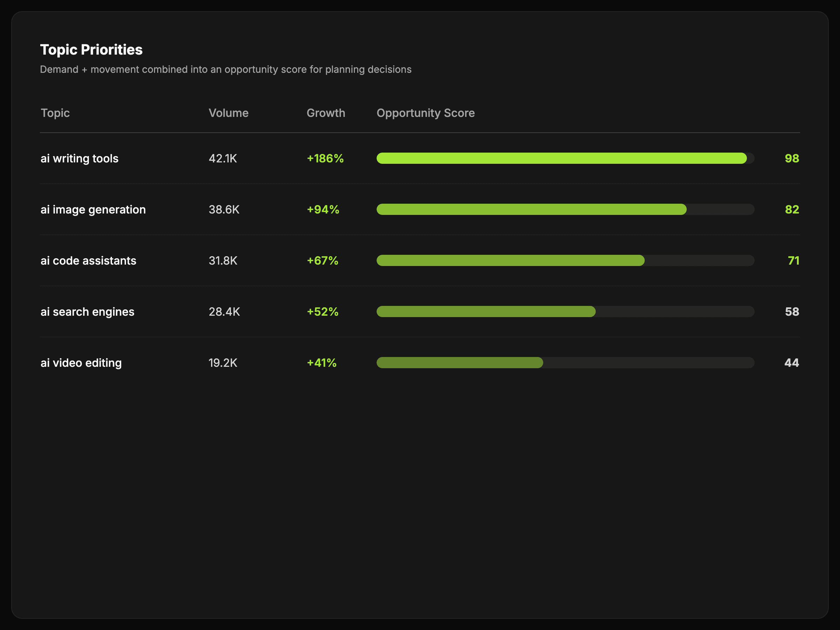Open the ai search engines topic
This screenshot has width=840, height=630.
87,312
